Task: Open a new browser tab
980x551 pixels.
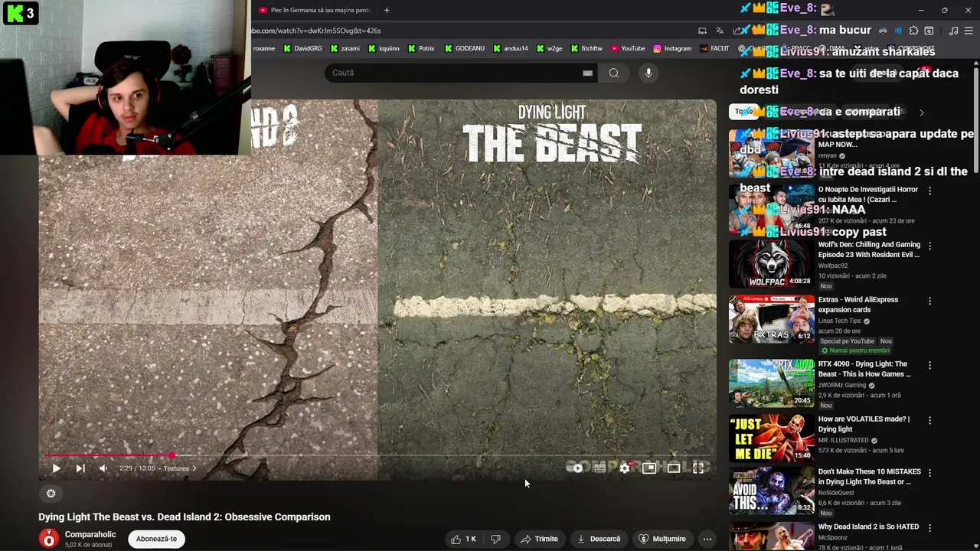Action: click(x=387, y=10)
